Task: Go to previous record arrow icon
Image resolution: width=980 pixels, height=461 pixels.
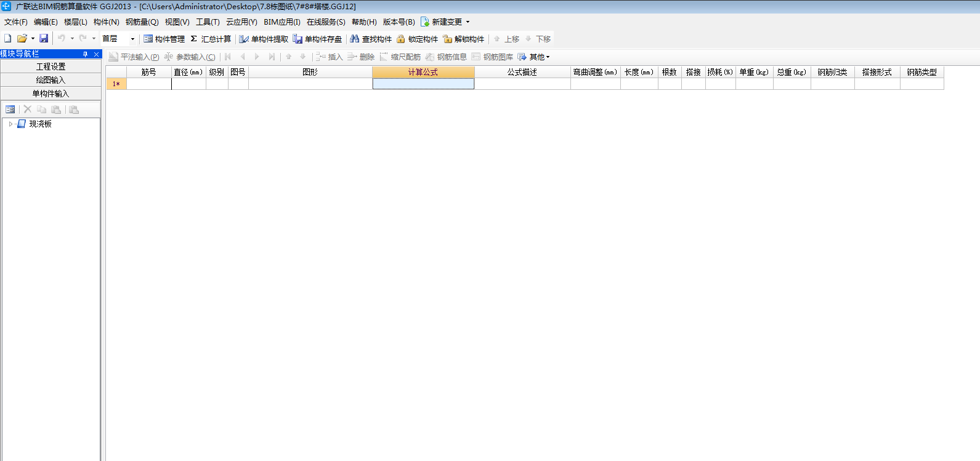Action: point(243,57)
